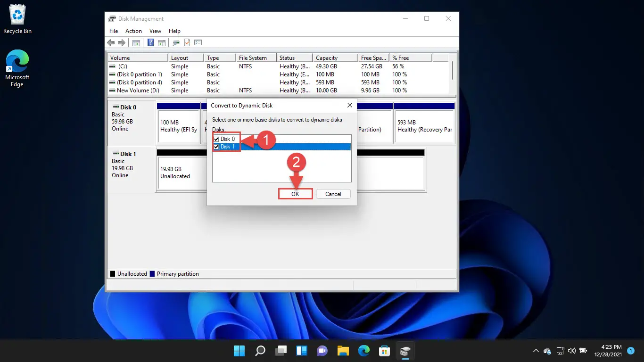Sort by the Layout column header
Viewport: 644px width, 362px height.
pos(186,58)
